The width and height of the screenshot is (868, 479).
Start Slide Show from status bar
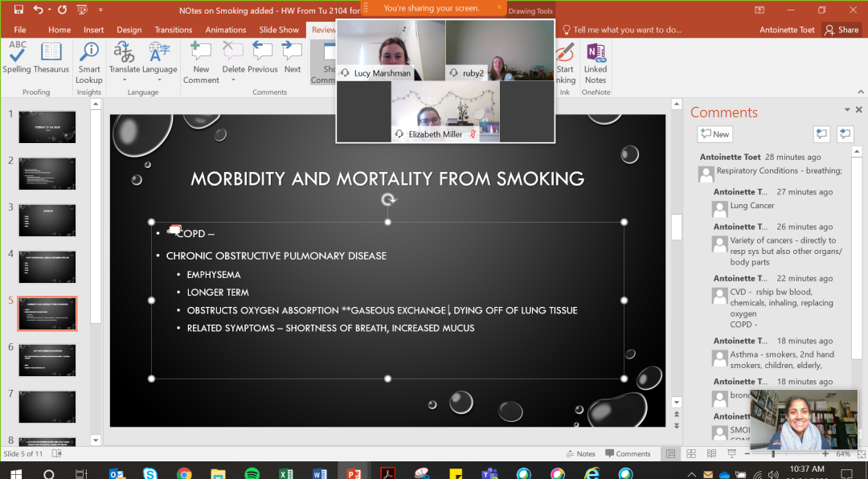pos(732,453)
